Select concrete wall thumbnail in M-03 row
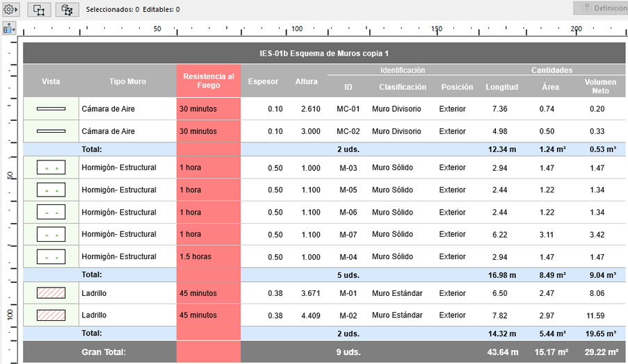This screenshot has height=364, width=628. pyautogui.click(x=51, y=167)
